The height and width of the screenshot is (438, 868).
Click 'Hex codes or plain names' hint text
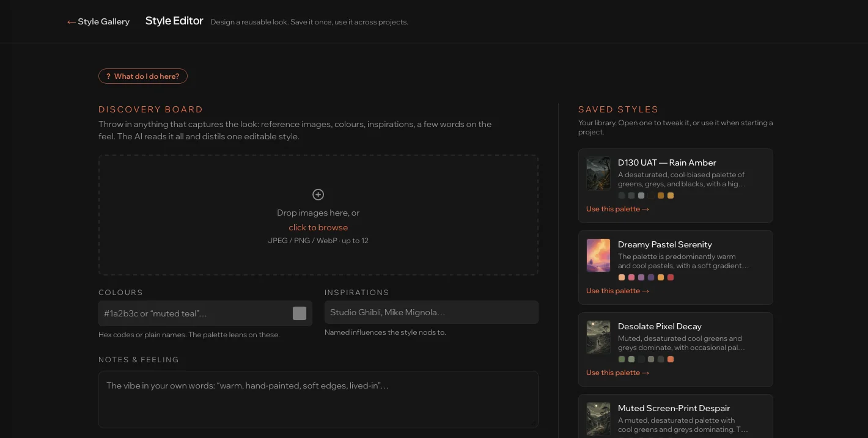coord(189,335)
